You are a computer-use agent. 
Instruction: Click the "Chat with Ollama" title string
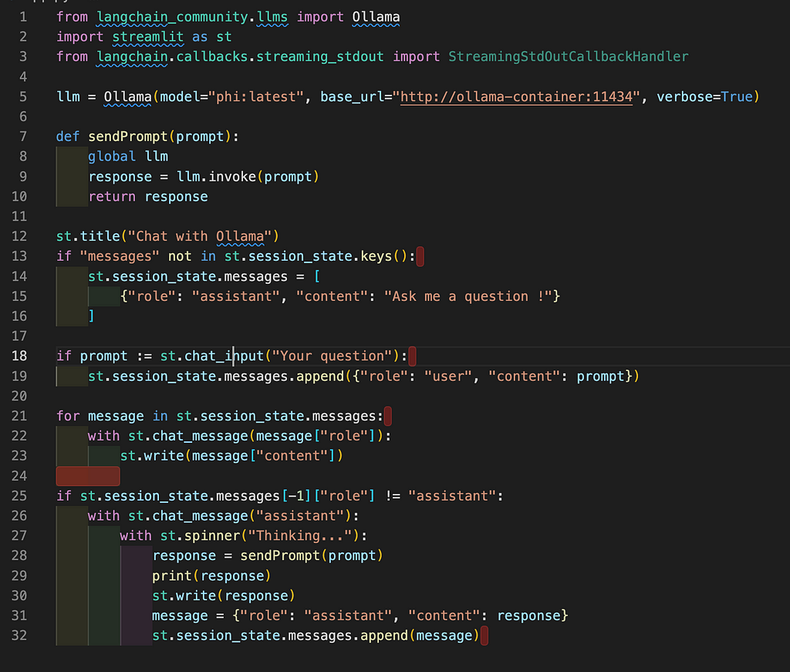point(204,236)
